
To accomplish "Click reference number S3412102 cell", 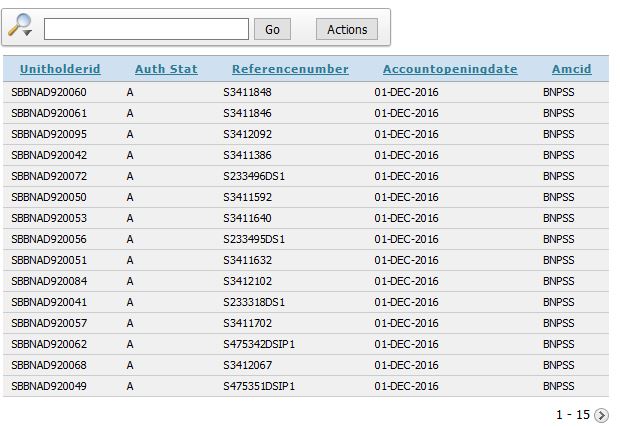I will tap(247, 281).
